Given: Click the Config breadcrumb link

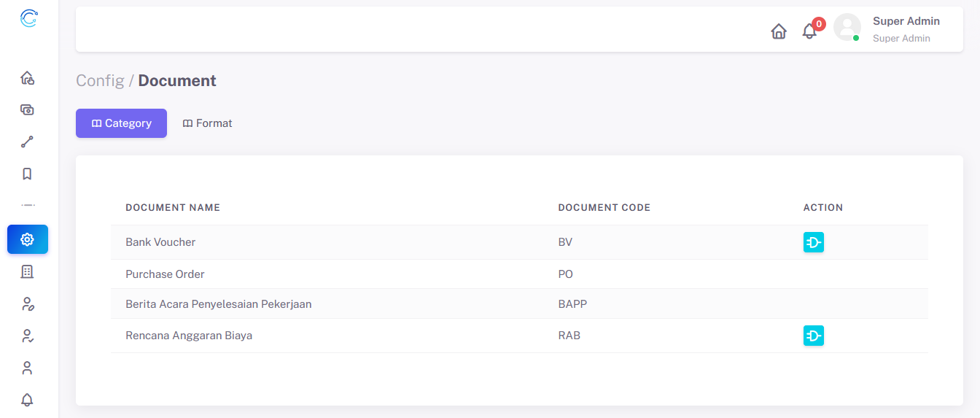Looking at the screenshot, I should click(100, 80).
